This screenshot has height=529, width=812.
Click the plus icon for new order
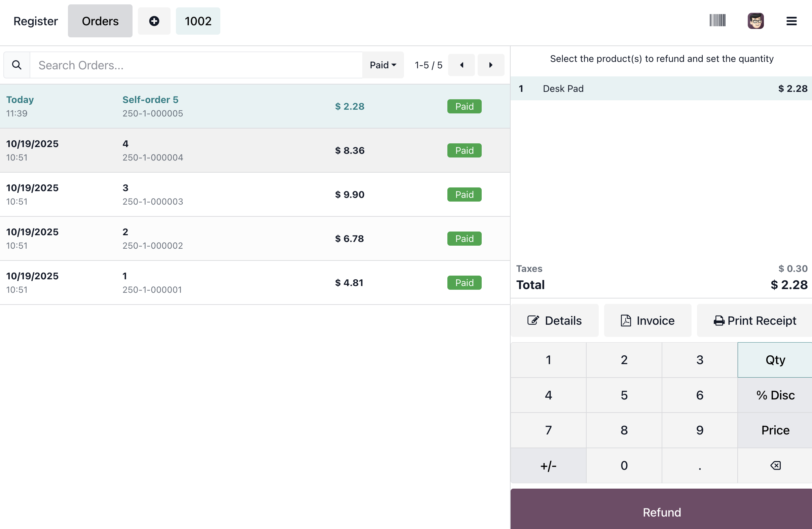154,21
